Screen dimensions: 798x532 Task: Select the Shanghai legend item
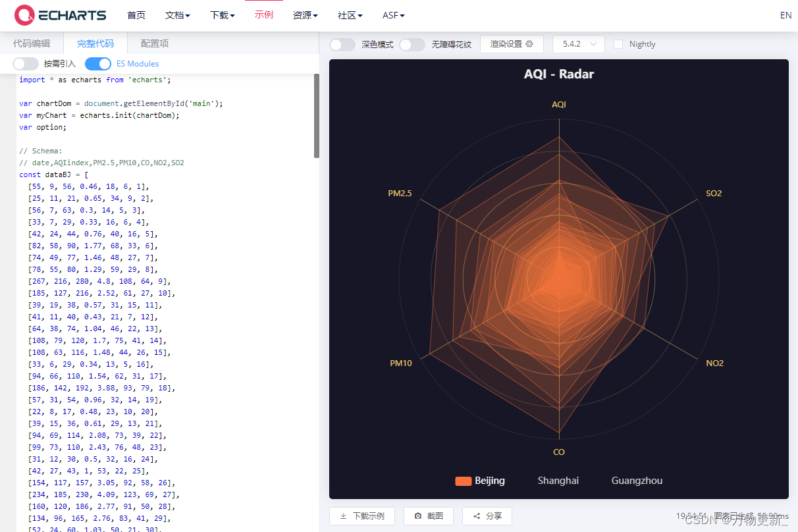(558, 481)
